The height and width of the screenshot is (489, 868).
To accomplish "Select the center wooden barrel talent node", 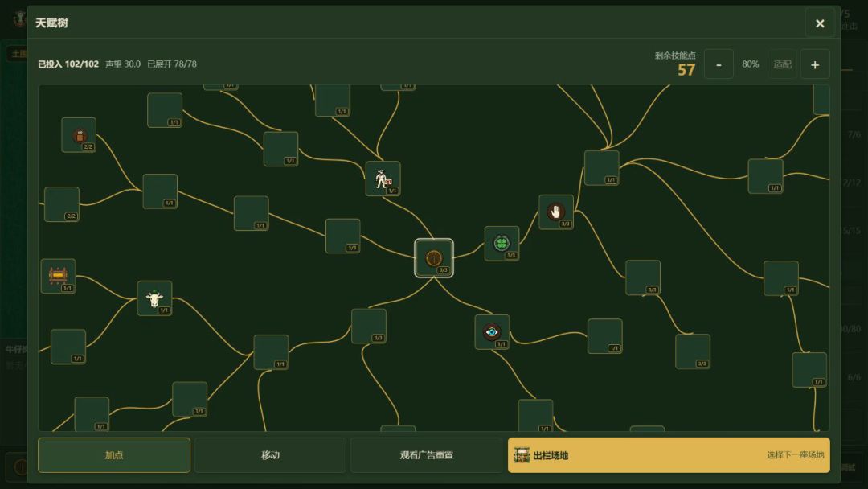I will coord(434,258).
